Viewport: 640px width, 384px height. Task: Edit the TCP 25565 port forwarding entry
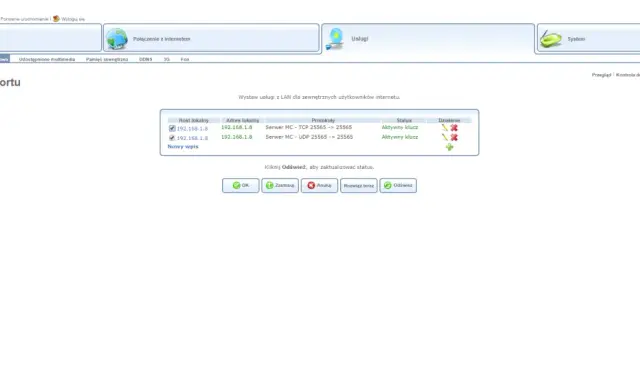[x=445, y=127]
